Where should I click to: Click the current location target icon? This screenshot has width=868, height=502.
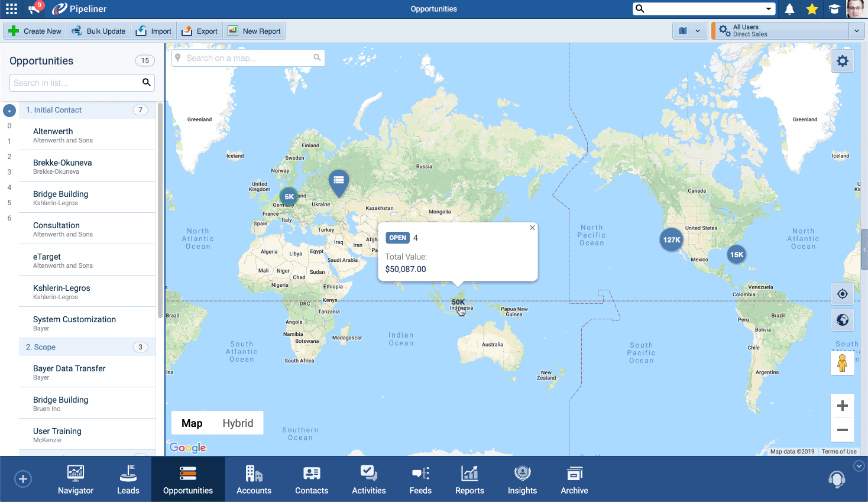click(842, 293)
